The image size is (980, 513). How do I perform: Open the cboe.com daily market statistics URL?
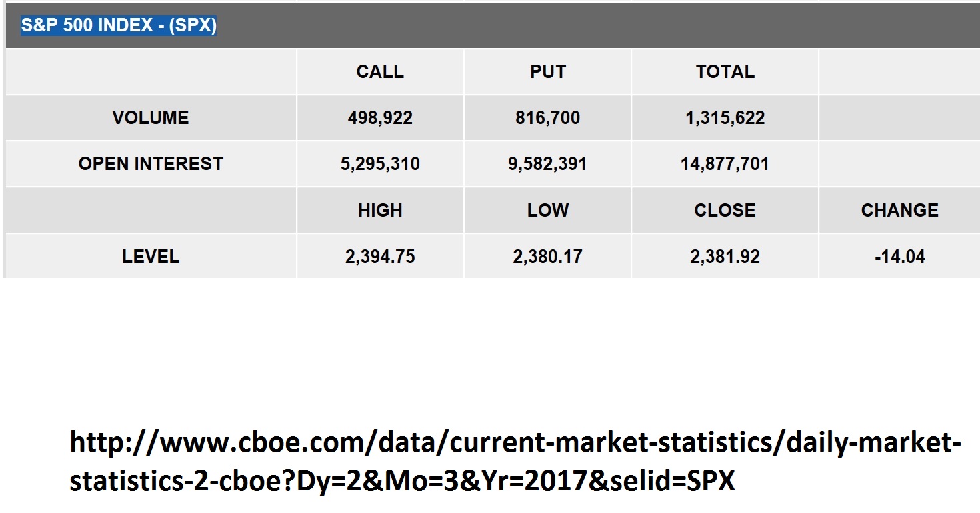click(515, 462)
